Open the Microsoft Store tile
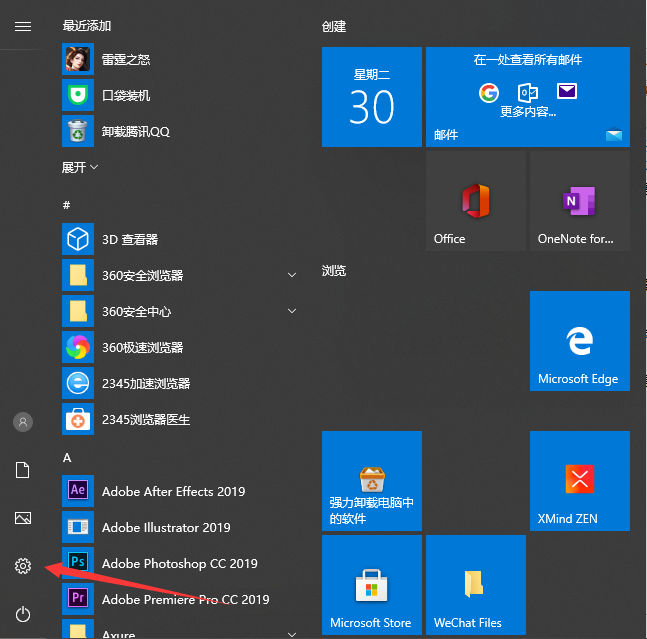647x639 pixels. (x=371, y=585)
